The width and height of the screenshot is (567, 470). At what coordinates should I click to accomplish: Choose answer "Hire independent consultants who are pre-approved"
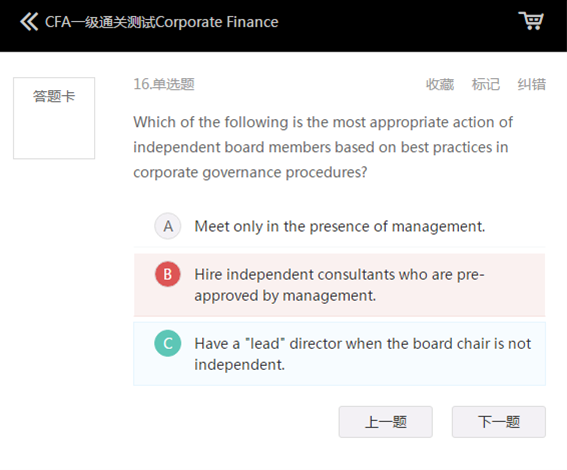pyautogui.click(x=339, y=285)
